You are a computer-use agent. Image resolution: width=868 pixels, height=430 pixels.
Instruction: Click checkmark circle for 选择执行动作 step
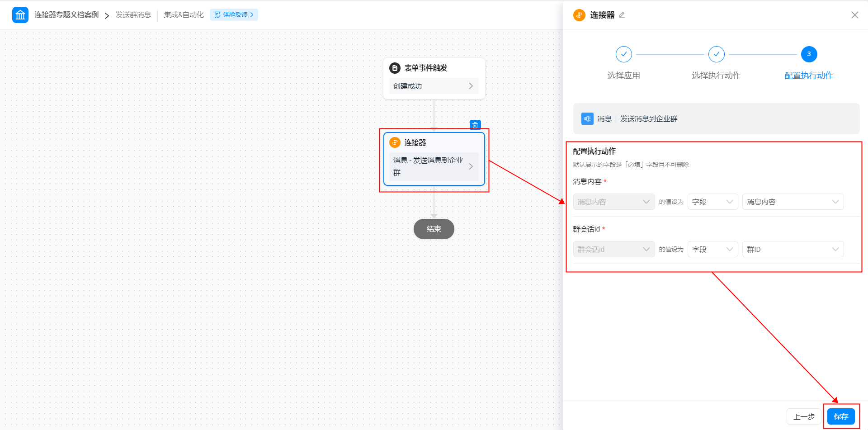point(716,54)
